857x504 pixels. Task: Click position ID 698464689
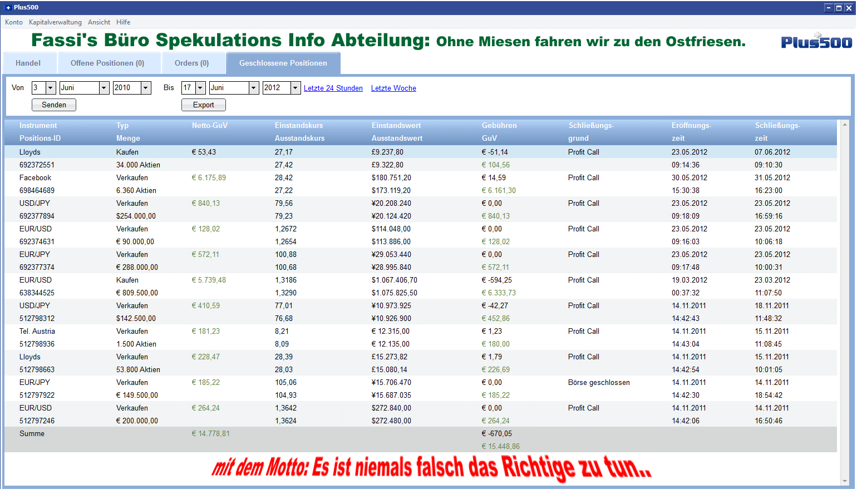tap(37, 190)
